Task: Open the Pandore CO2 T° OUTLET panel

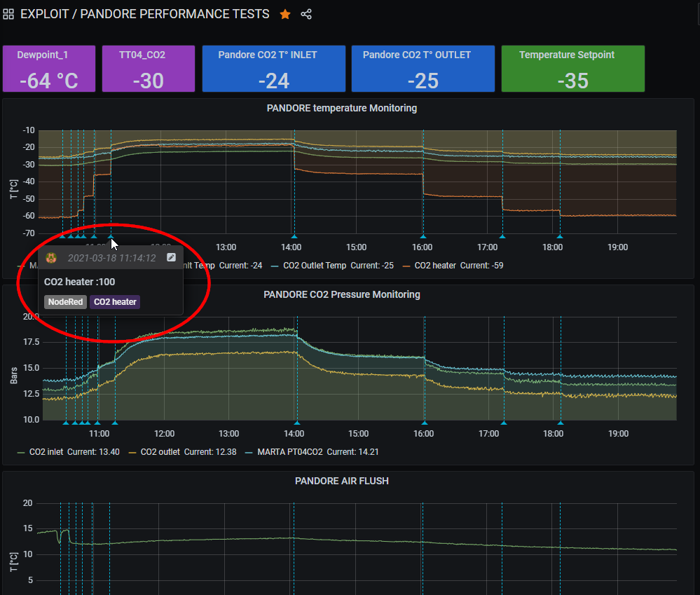Action: (x=423, y=69)
